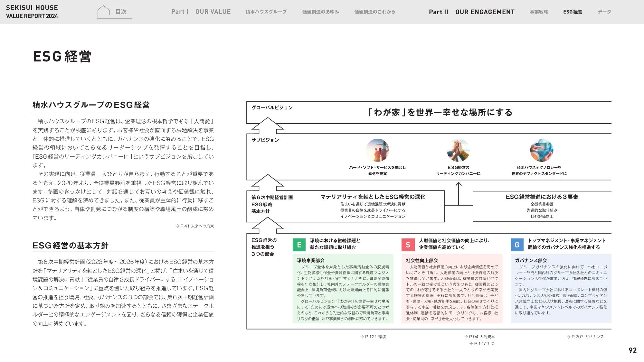The width and height of the screenshot is (644, 362).
Task: Click the 環境事業部会 heading
Action: [x=311, y=261]
